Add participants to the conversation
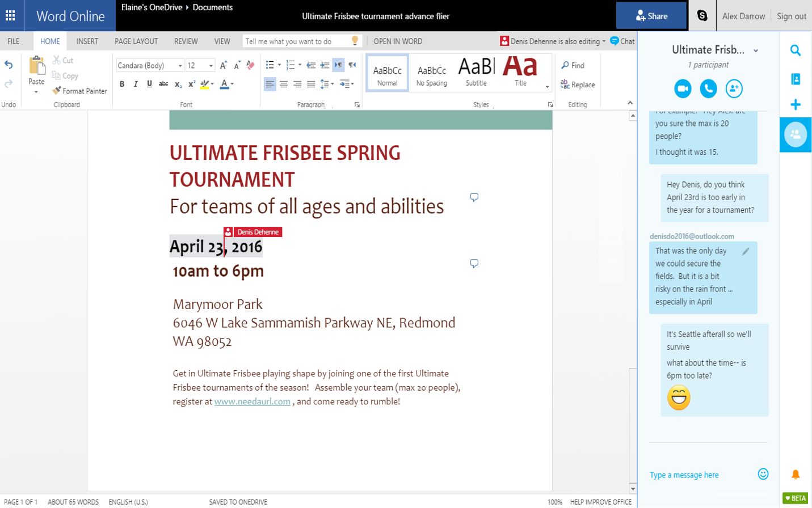Screen dimensions: 812x508 tap(734, 88)
